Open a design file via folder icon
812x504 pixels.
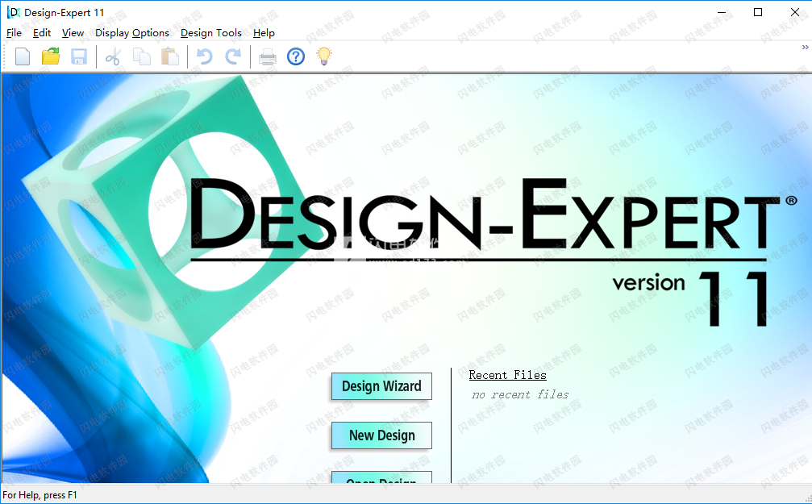(x=51, y=56)
